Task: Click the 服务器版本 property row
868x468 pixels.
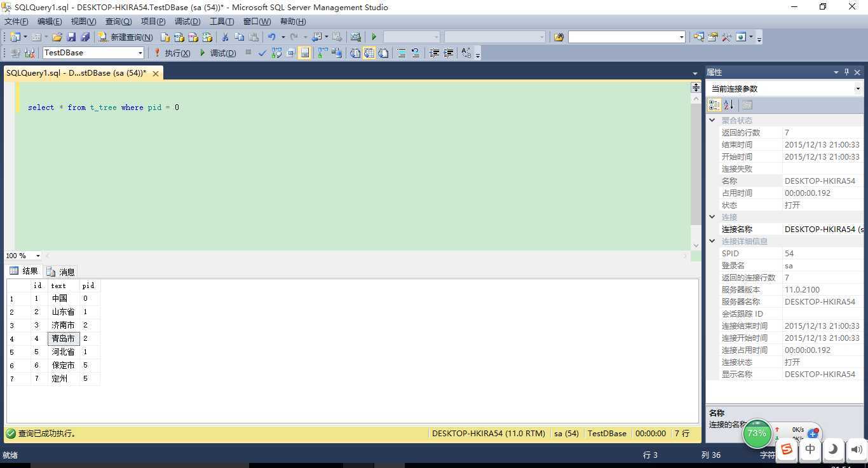Action: (785, 289)
